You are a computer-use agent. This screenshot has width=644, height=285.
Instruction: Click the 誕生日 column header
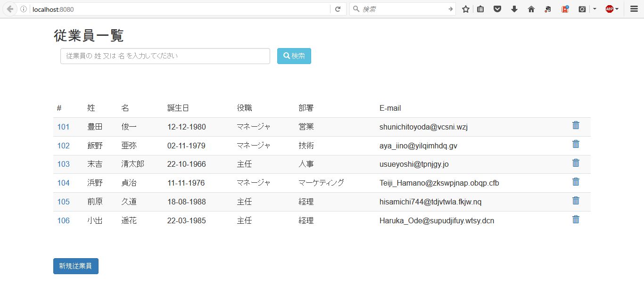(178, 108)
